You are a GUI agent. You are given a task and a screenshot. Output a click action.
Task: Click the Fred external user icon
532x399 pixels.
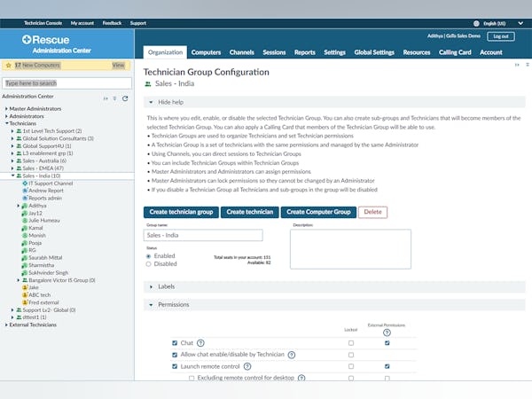point(25,302)
